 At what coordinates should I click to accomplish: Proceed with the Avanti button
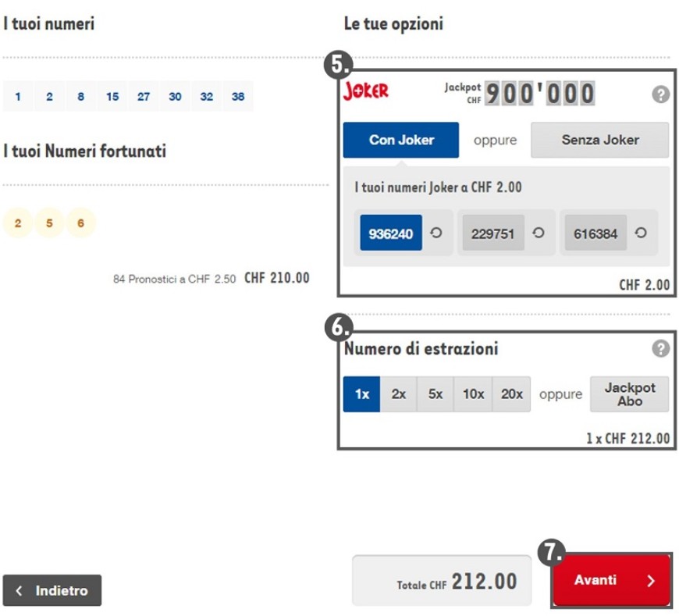click(x=612, y=580)
